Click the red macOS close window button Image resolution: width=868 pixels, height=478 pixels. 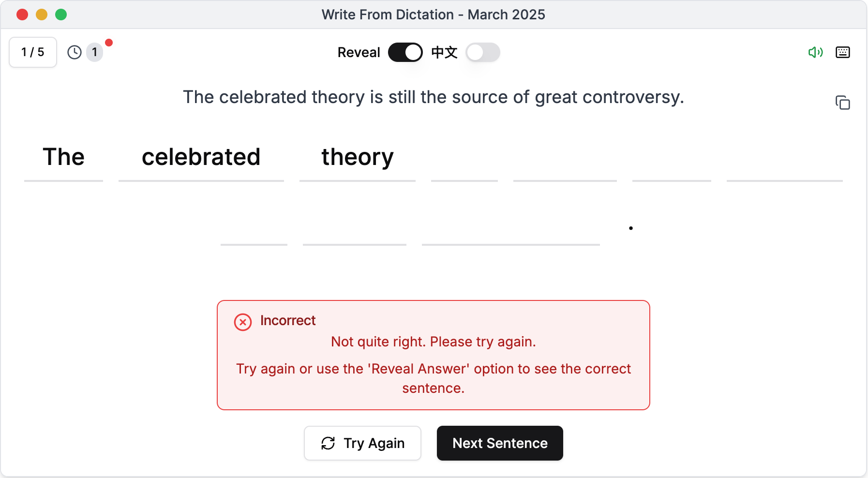coord(22,15)
